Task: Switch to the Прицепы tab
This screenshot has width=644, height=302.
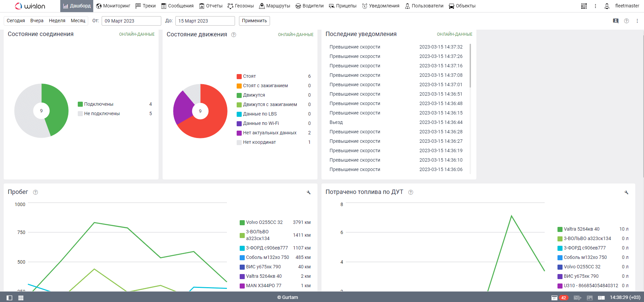Action: tap(343, 6)
